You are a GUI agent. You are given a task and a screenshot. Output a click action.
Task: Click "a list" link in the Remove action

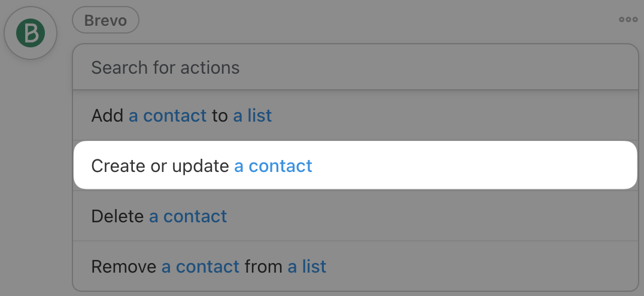click(x=307, y=266)
